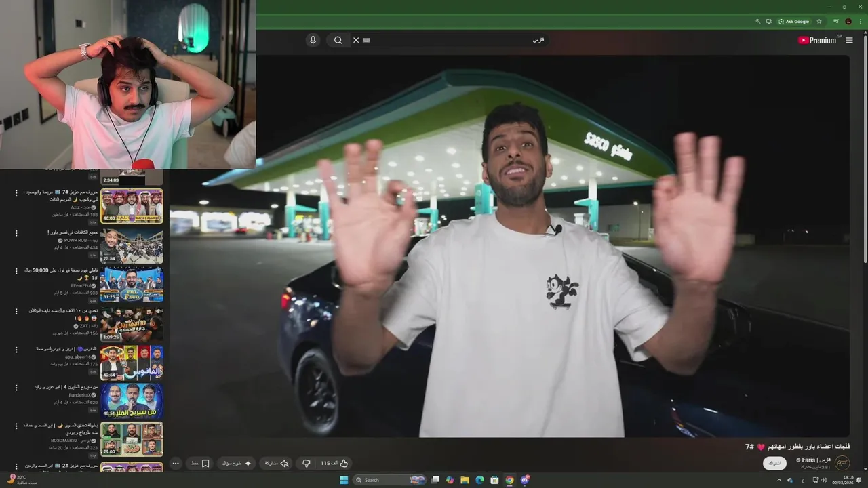This screenshot has width=868, height=488.
Task: Open the BO3OMAR22 thumbnail 29:00
Action: tap(132, 439)
